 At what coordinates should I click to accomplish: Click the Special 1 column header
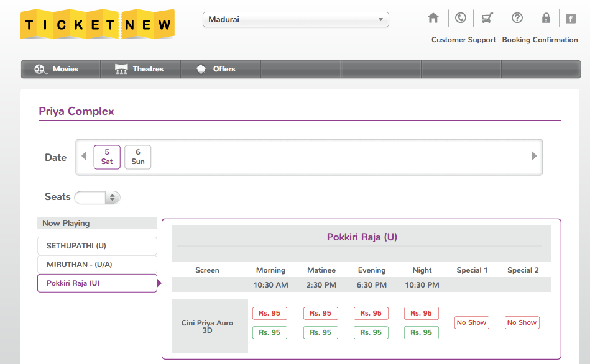click(x=472, y=270)
